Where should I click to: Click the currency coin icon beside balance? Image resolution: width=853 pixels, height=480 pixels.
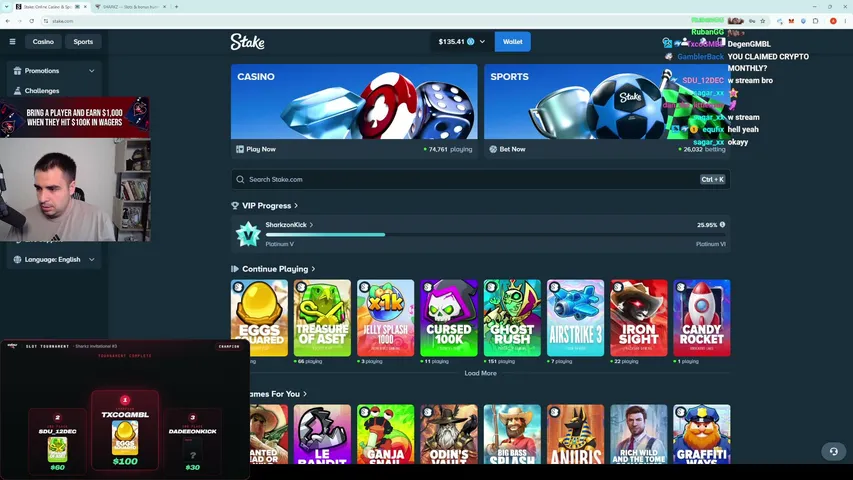(471, 41)
